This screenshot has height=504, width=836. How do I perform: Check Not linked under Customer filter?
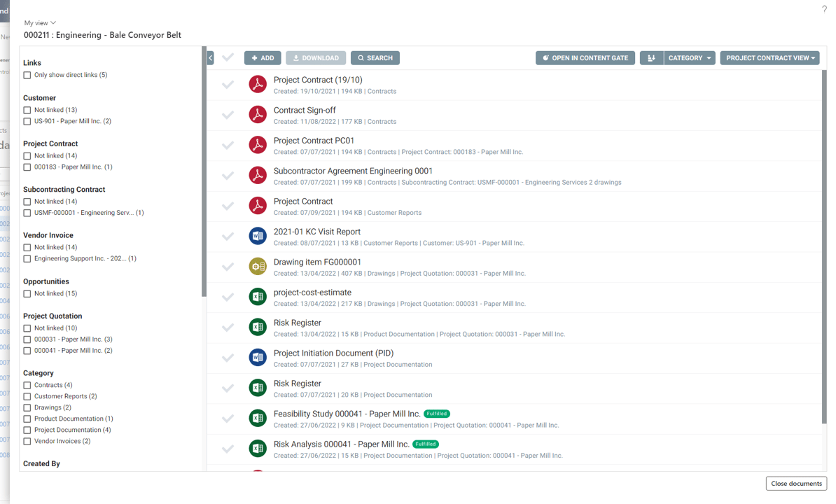point(27,110)
